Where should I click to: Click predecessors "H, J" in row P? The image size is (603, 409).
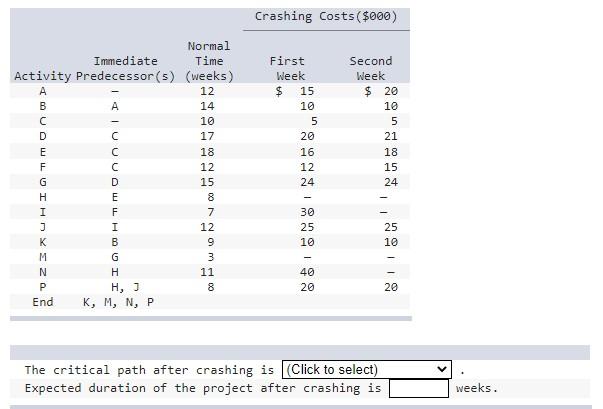(125, 288)
